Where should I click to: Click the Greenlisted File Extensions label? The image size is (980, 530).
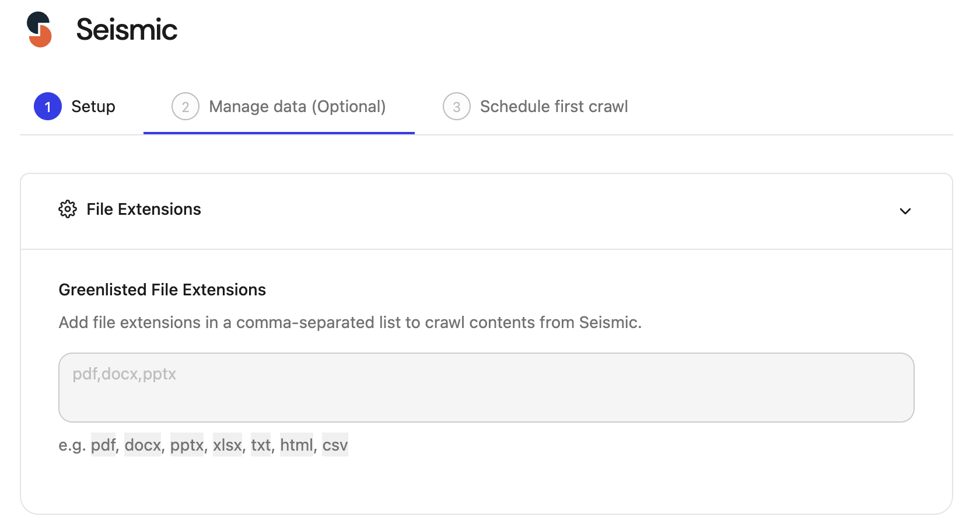click(162, 290)
